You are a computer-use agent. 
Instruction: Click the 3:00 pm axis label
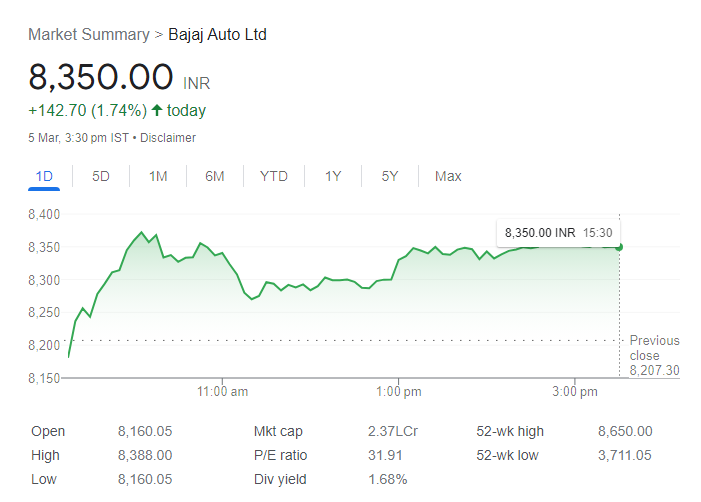(x=574, y=392)
